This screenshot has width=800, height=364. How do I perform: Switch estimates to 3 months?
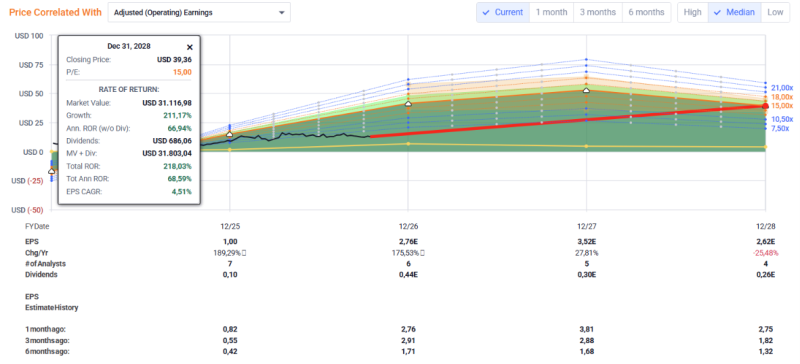[x=598, y=12]
